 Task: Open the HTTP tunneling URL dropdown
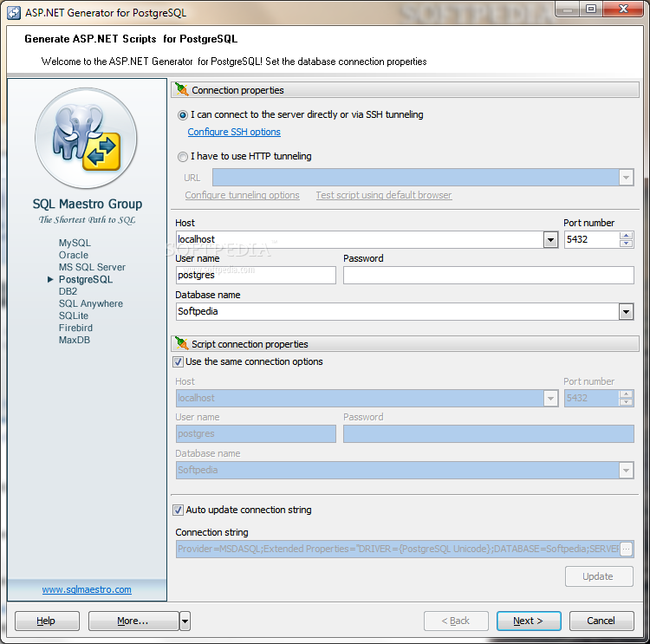pyautogui.click(x=626, y=178)
